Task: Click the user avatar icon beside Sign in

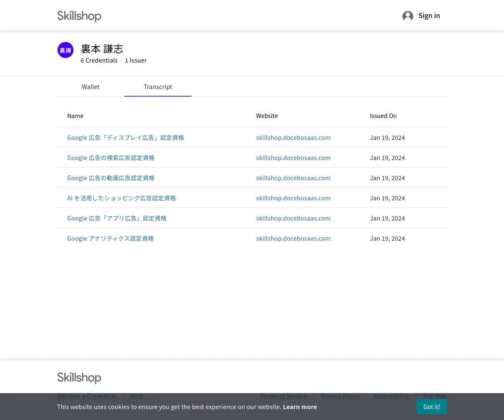Action: [408, 16]
